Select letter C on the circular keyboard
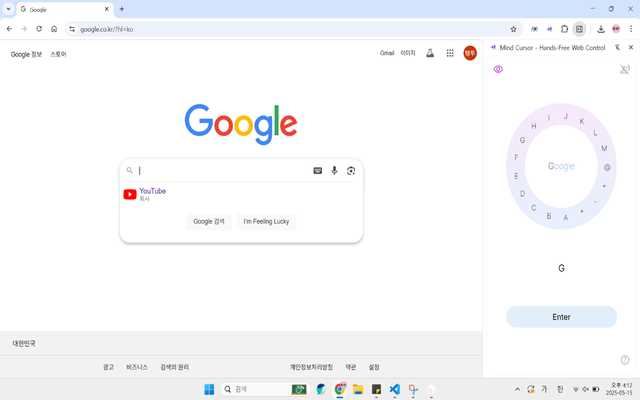 pyautogui.click(x=533, y=208)
